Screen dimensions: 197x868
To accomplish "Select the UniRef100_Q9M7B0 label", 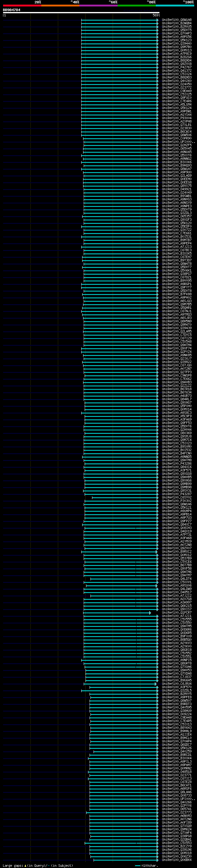I will (x=177, y=47).
